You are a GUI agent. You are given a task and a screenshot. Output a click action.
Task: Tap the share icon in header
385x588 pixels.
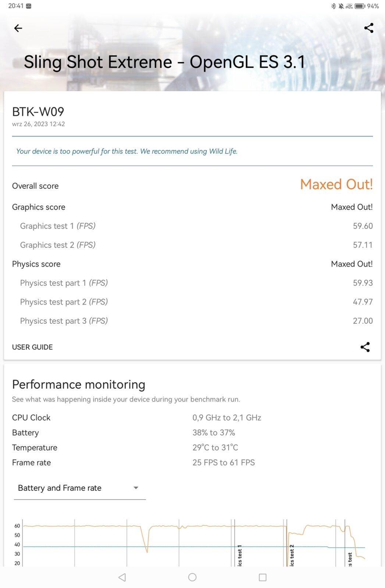368,28
